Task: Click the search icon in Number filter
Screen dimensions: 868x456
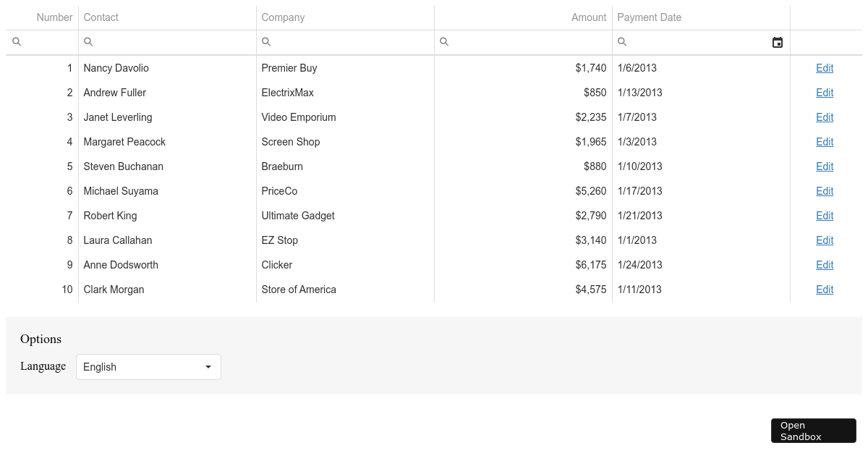Action: point(17,42)
